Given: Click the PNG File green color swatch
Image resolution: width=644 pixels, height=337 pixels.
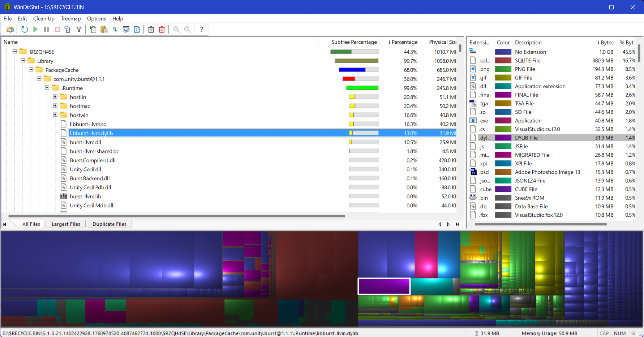Looking at the screenshot, I should (x=503, y=69).
